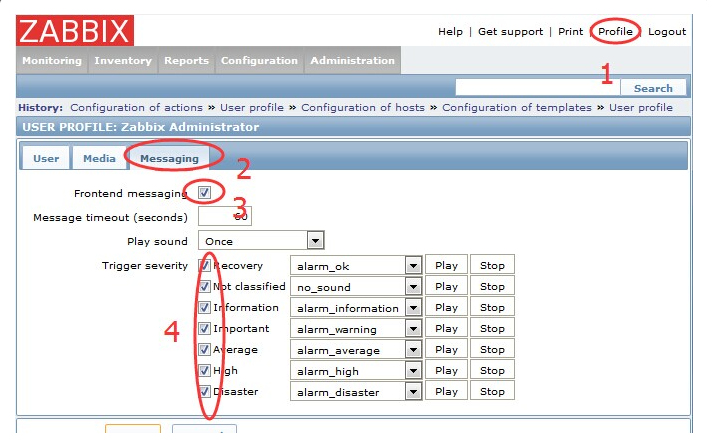Toggle the Not classified severity checkbox
Screen dimensions: 707x435
(204, 286)
